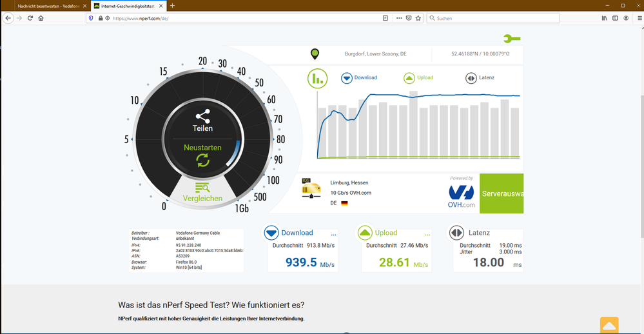
Task: Click the padlock site info icon
Action: (100, 18)
